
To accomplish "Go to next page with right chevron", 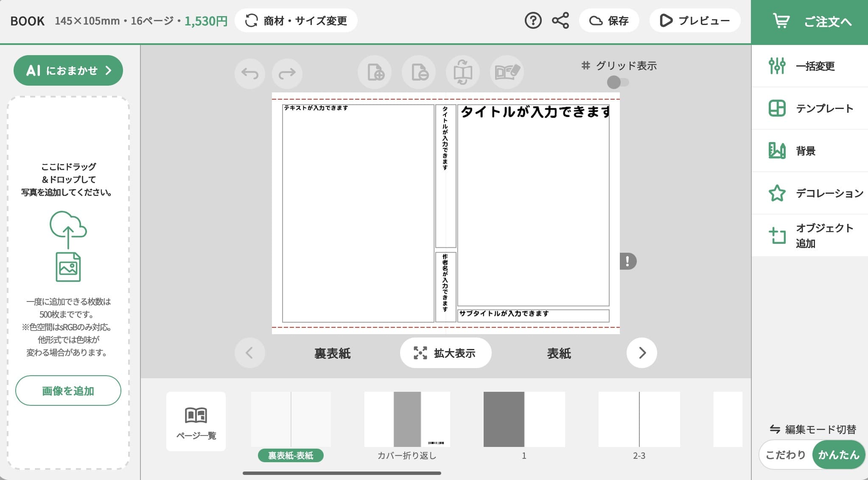I will click(x=642, y=353).
